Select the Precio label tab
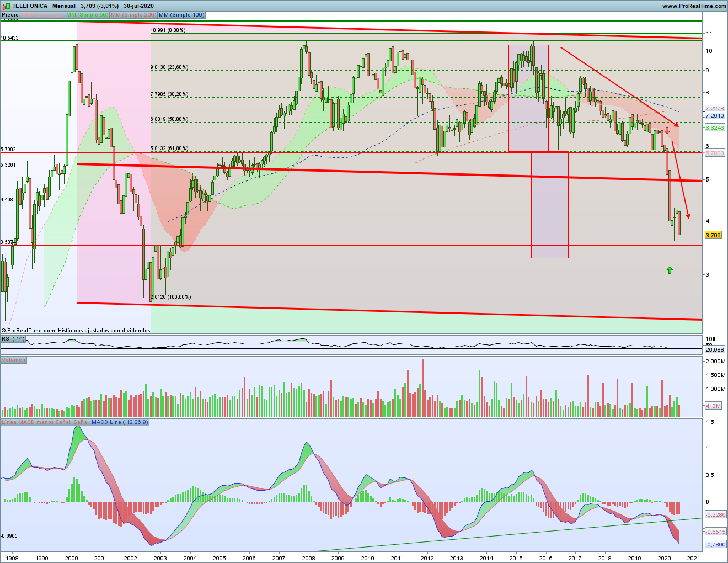 click(x=9, y=15)
